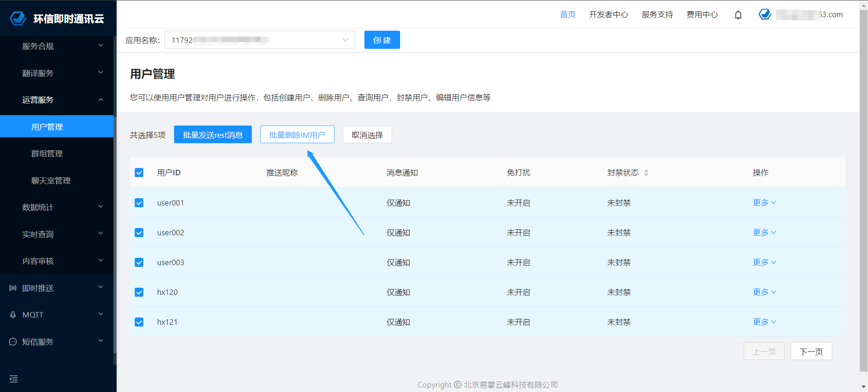This screenshot has height=392, width=868.
Task: Open 更多 menu for user001
Action: [x=764, y=203]
